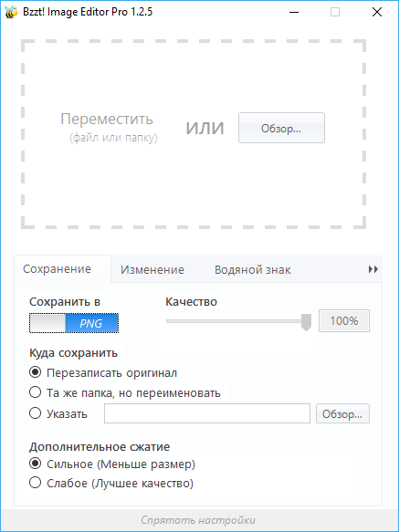399x532 pixels.
Task: Click Обзор... button in drop area
Action: click(281, 128)
